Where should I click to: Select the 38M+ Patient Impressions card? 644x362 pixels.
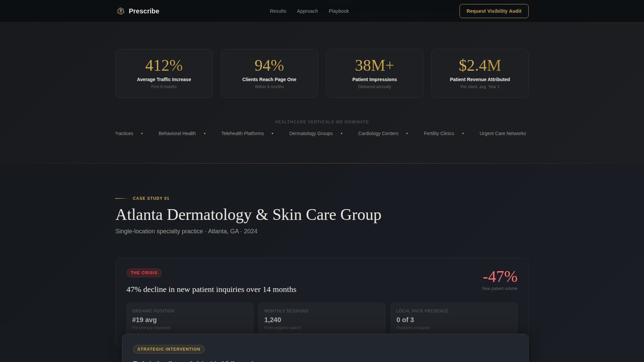[x=375, y=73]
